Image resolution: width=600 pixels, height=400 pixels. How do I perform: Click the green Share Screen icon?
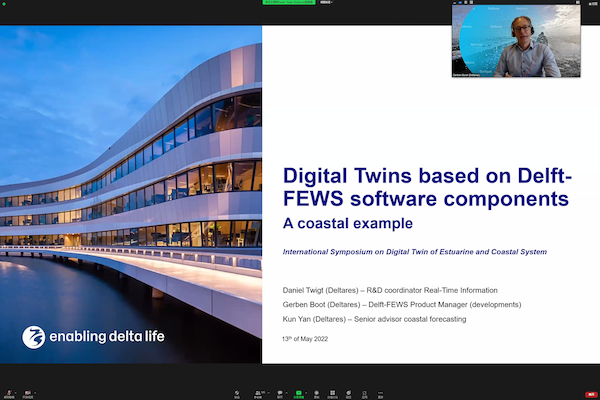point(299,392)
